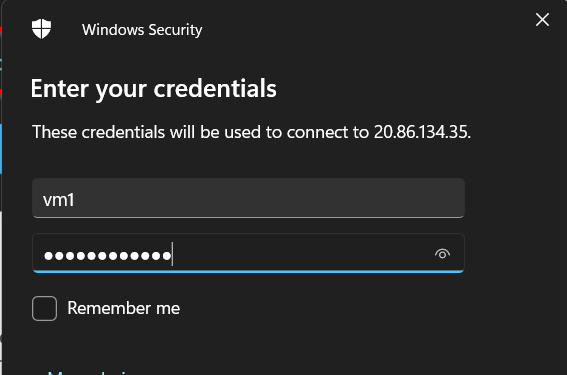The height and width of the screenshot is (375, 567).
Task: Place cursor after the vm1 username text
Action: click(76, 200)
